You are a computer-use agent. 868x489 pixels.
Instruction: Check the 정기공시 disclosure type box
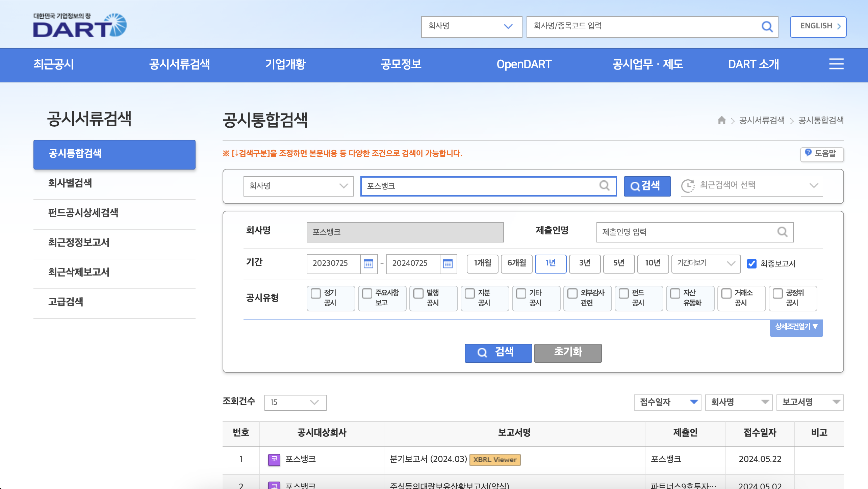coord(316,293)
